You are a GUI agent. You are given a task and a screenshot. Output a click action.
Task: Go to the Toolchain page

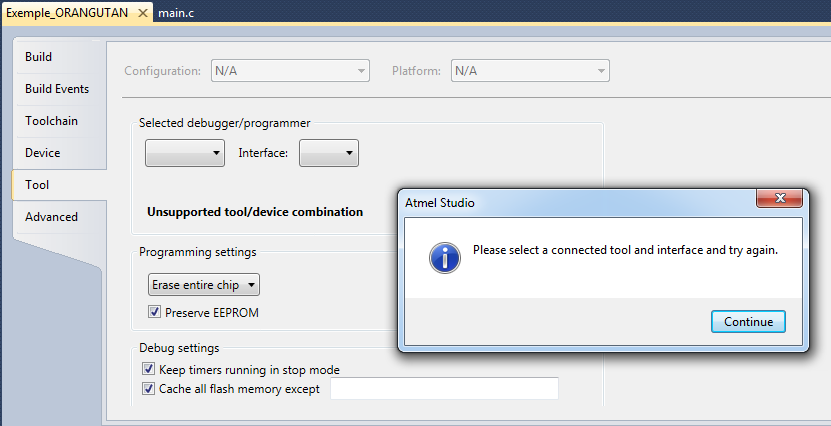[51, 121]
